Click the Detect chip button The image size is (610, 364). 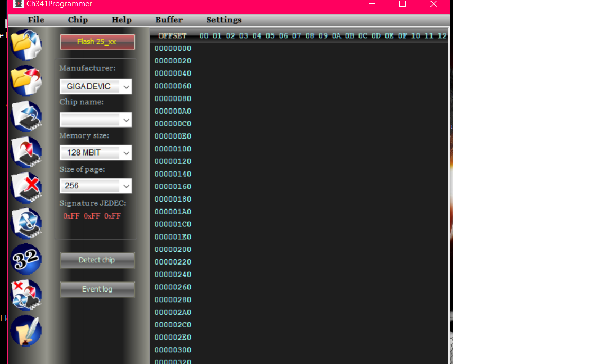[x=97, y=260]
